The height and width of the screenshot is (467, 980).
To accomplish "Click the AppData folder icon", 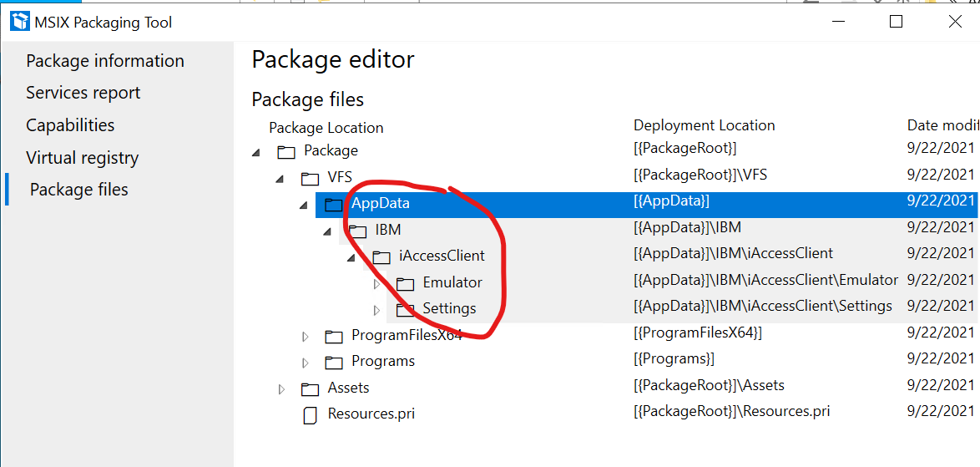I will pyautogui.click(x=334, y=205).
